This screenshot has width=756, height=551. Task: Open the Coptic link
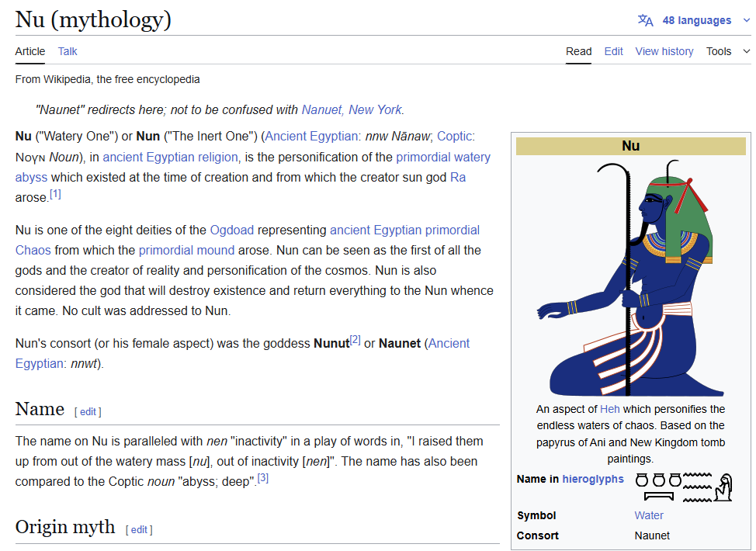(x=454, y=137)
